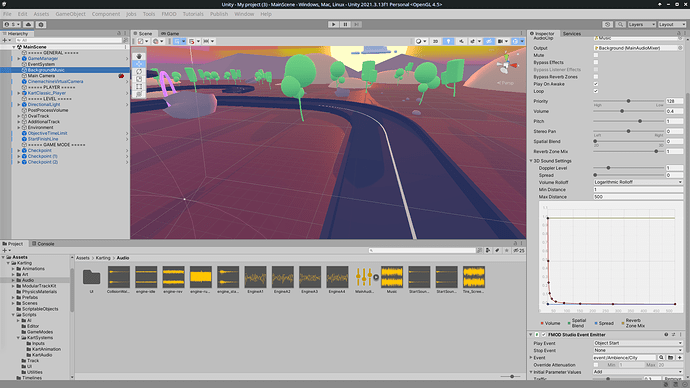690x388 pixels.
Task: Expand the GameManager hierarchy item
Action: (x=18, y=59)
